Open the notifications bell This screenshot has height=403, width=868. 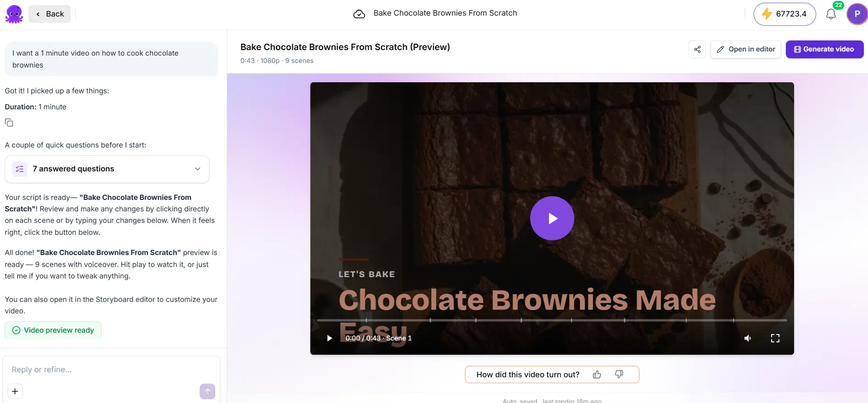coord(831,14)
